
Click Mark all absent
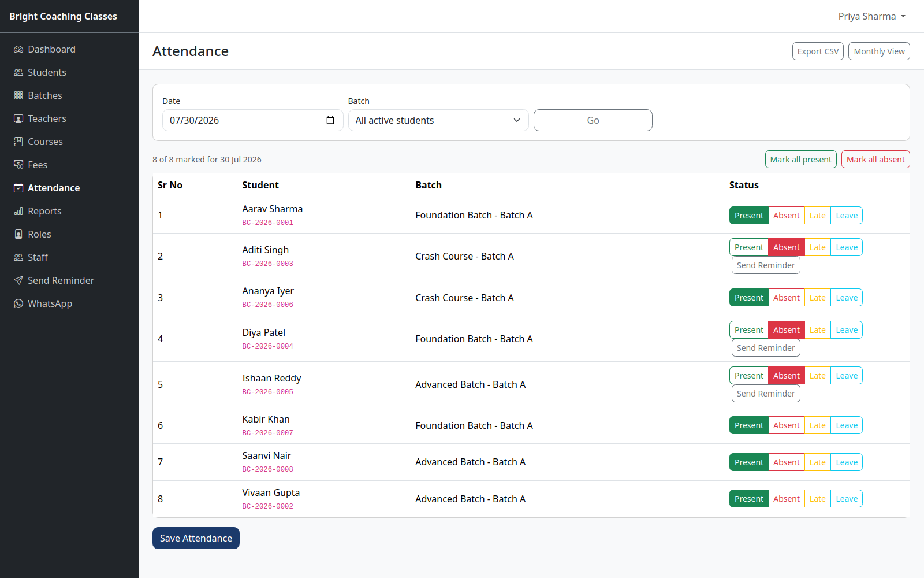pyautogui.click(x=875, y=160)
